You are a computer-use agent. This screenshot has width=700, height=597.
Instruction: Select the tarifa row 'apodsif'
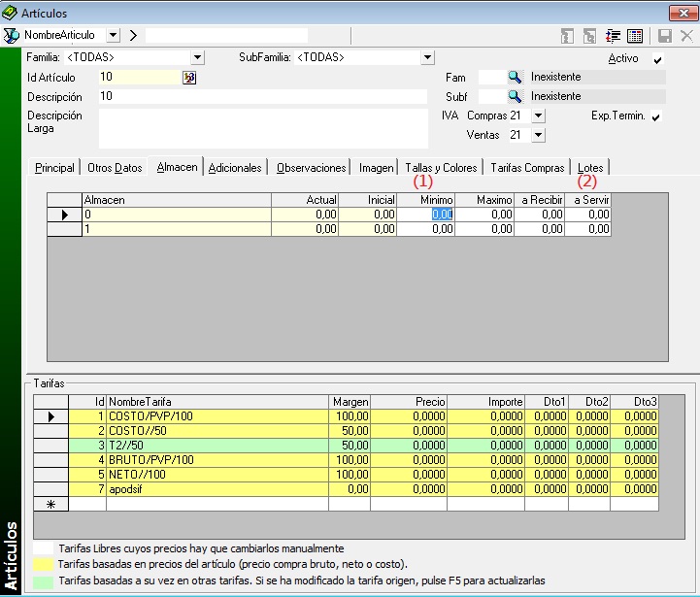tap(346, 489)
